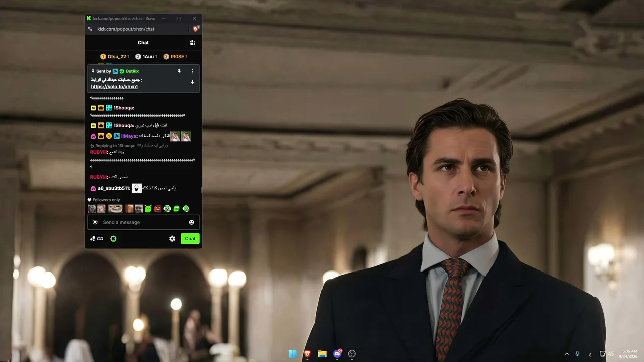Open RUBYiii's profile from last message
This screenshot has width=644, height=362.
tap(98, 177)
